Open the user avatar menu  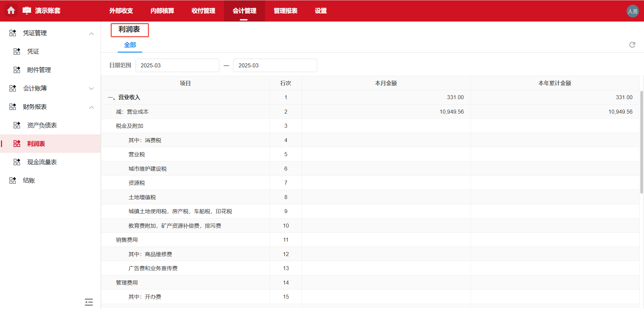point(633,11)
